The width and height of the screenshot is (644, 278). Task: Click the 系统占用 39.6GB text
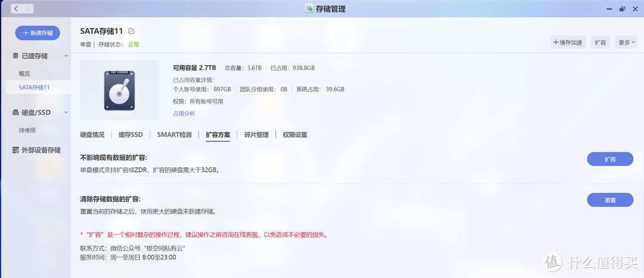320,89
